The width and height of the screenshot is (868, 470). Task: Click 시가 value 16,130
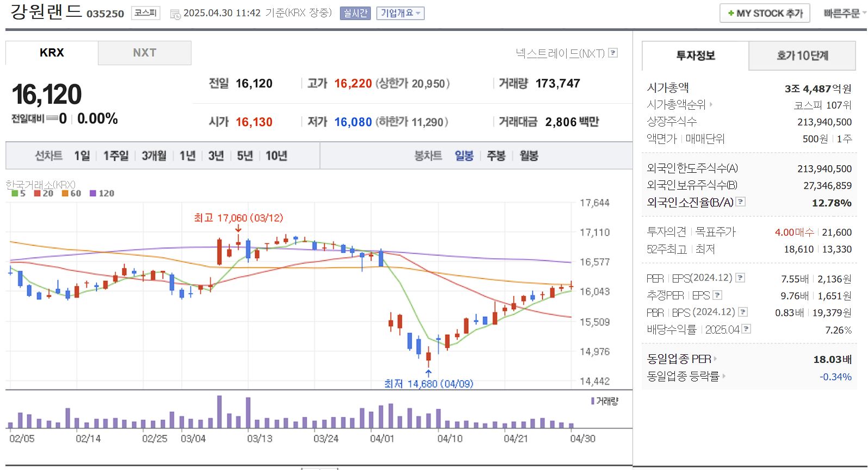coord(254,122)
